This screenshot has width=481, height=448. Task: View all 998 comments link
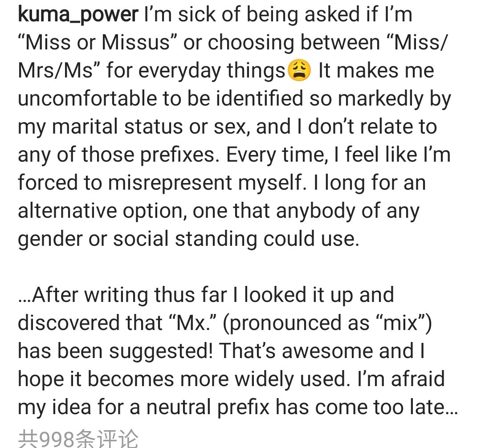point(78,438)
